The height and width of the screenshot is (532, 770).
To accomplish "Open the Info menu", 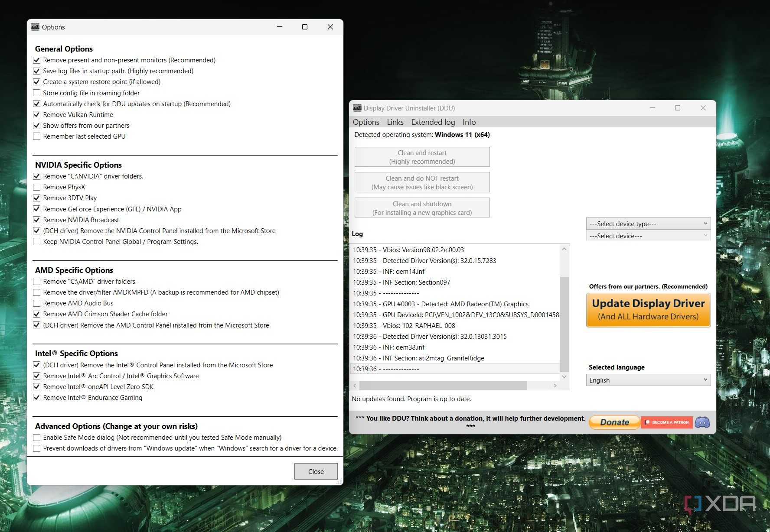I will pos(469,122).
